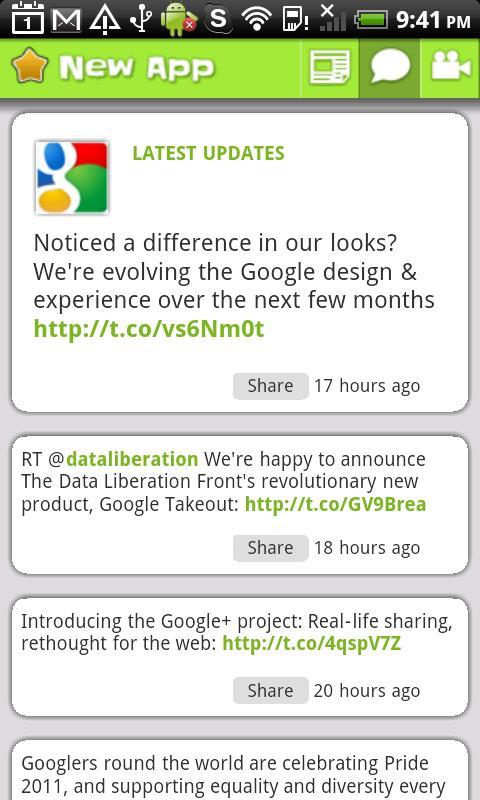Tap the calendar icon in status bar
Screen dimensions: 480x800
pos(28,19)
